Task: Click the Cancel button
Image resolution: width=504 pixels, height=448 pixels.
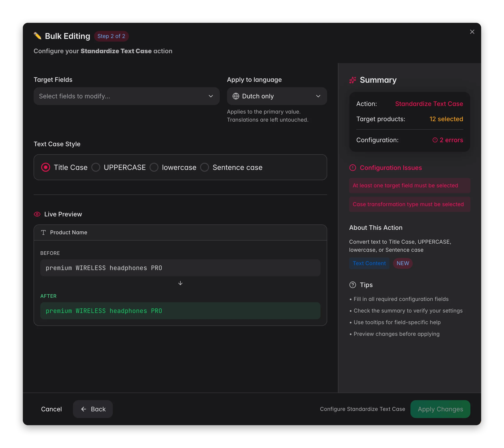Action: click(51, 409)
